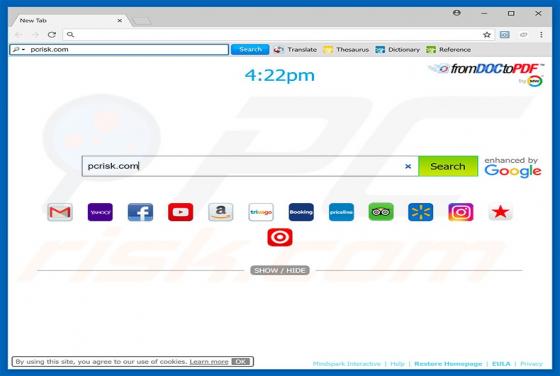This screenshot has width=560, height=376.
Task: Open the Instagram shortcut icon
Action: tap(461, 212)
